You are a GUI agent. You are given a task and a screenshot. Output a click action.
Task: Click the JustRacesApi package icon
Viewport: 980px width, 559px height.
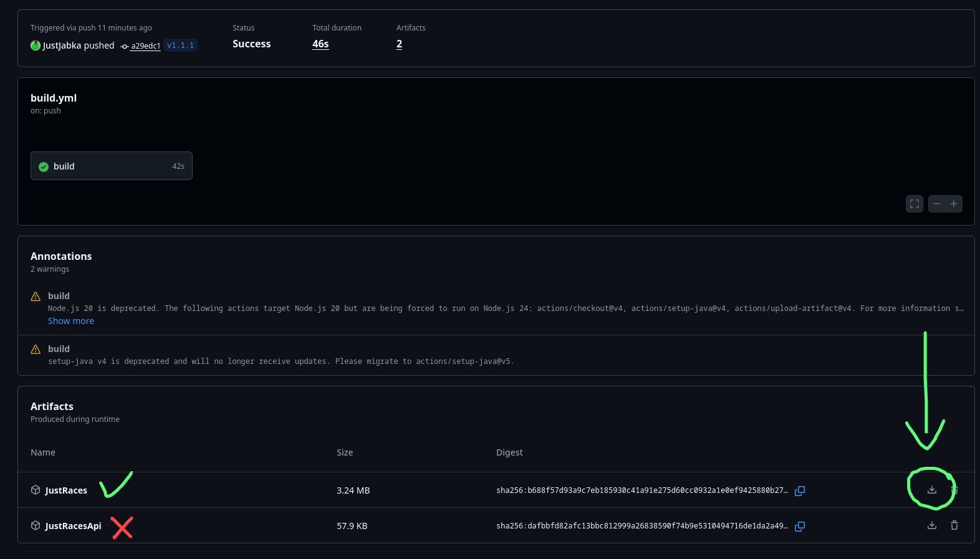click(36, 525)
